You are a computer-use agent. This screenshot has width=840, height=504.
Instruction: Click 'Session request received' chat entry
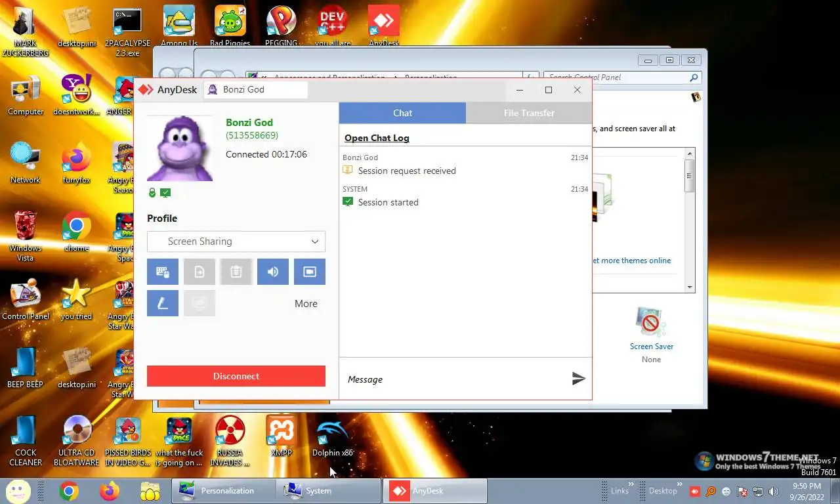(407, 171)
